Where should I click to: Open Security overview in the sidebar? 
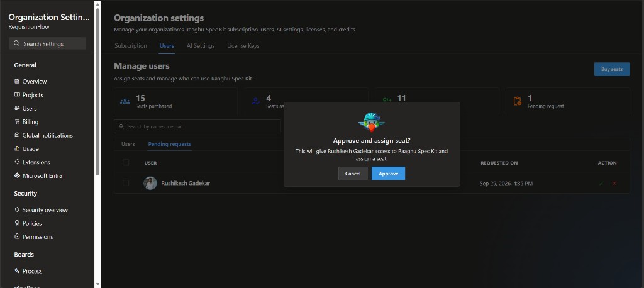45,210
